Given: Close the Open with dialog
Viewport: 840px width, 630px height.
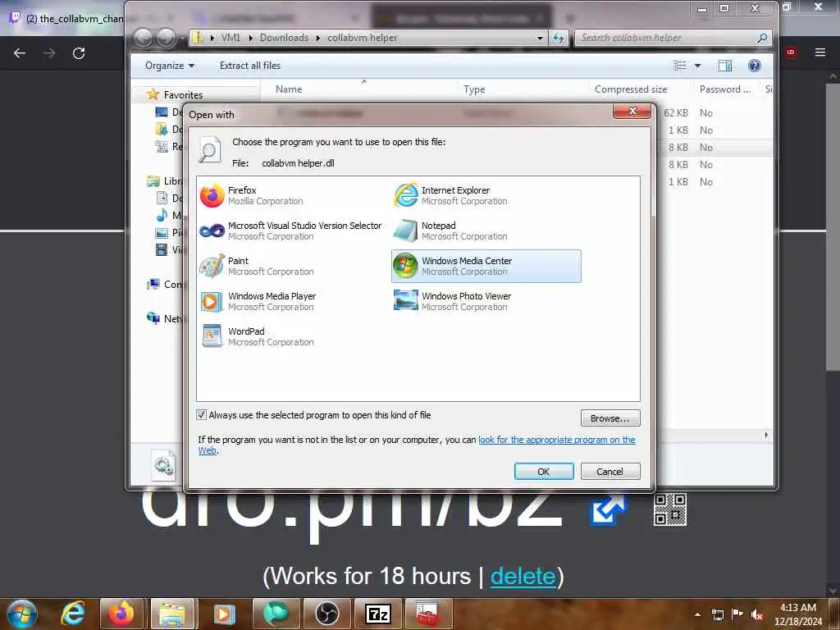Looking at the screenshot, I should click(x=632, y=111).
